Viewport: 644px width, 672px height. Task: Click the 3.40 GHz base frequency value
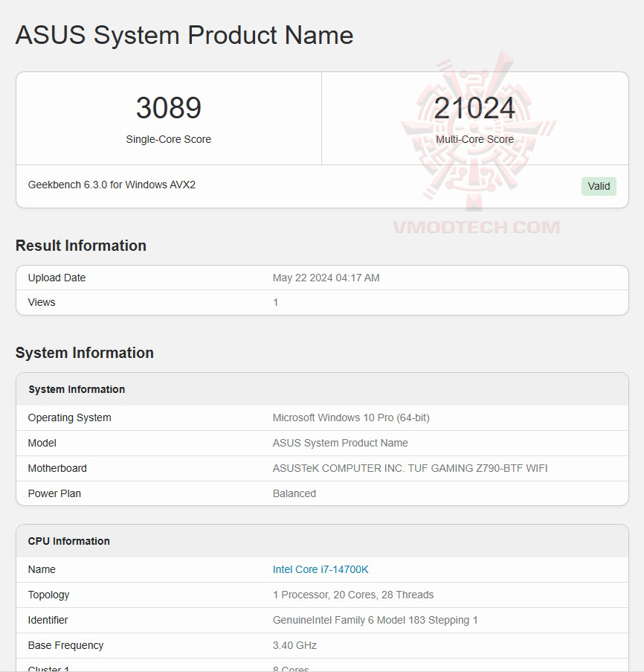pyautogui.click(x=294, y=645)
